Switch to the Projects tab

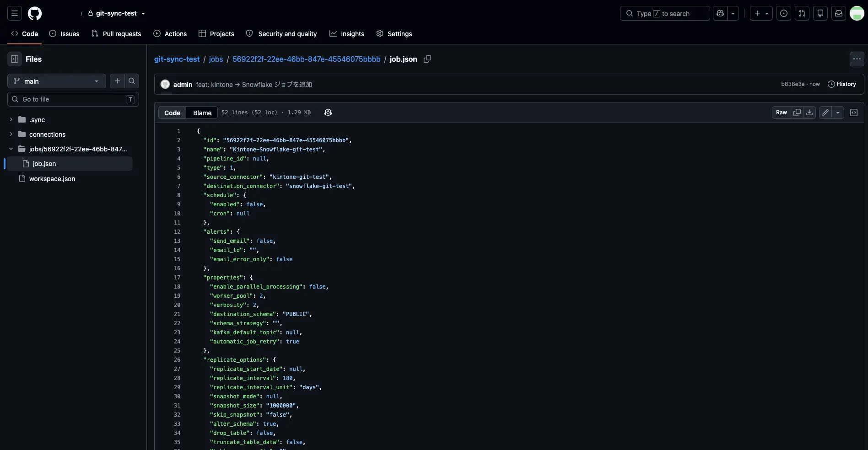216,34
